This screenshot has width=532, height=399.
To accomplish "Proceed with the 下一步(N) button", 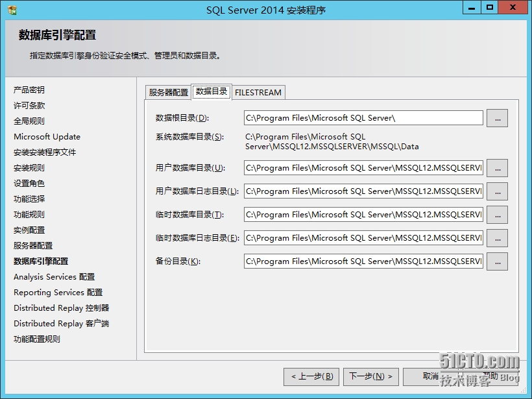I will coord(371,376).
